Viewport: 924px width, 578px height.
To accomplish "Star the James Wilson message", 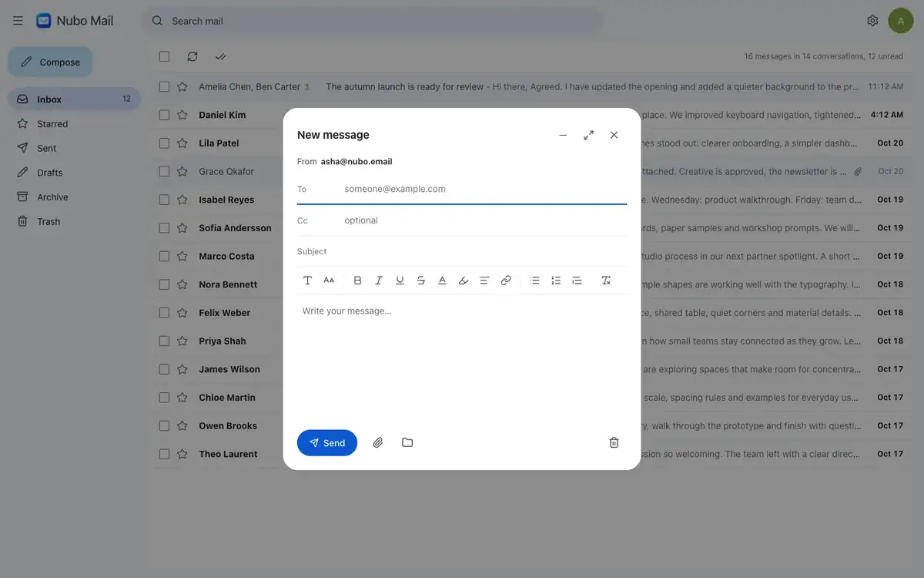I will coord(182,369).
